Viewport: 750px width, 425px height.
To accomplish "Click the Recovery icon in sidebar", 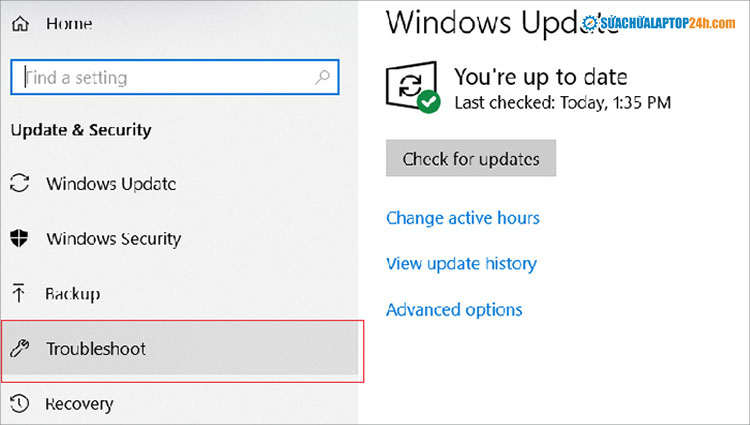I will [x=19, y=404].
